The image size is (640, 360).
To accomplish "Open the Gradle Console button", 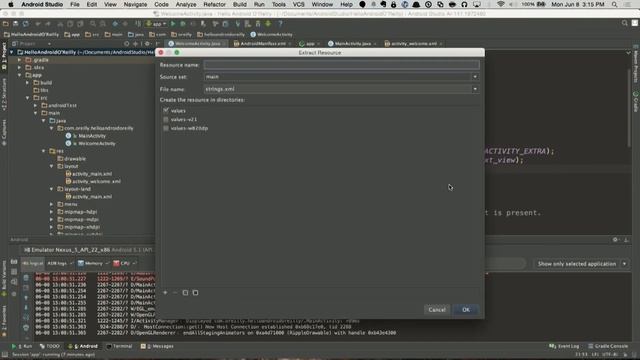I will (608, 346).
